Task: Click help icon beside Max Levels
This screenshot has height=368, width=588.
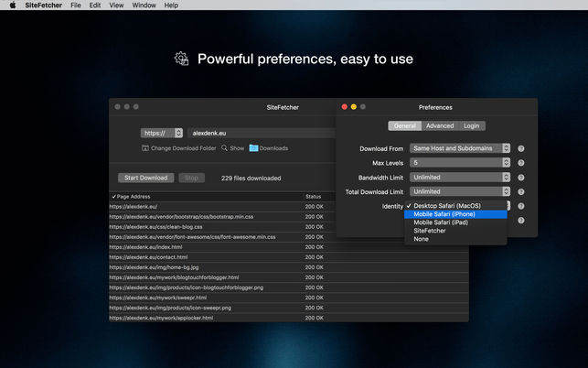Action: tap(521, 163)
